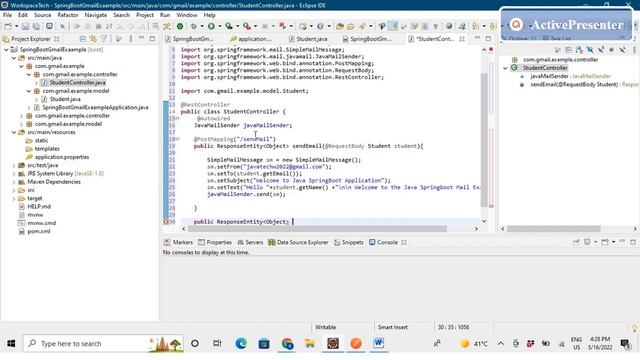Click the Windows Start button
This screenshot has height=360, width=640.
11,344
